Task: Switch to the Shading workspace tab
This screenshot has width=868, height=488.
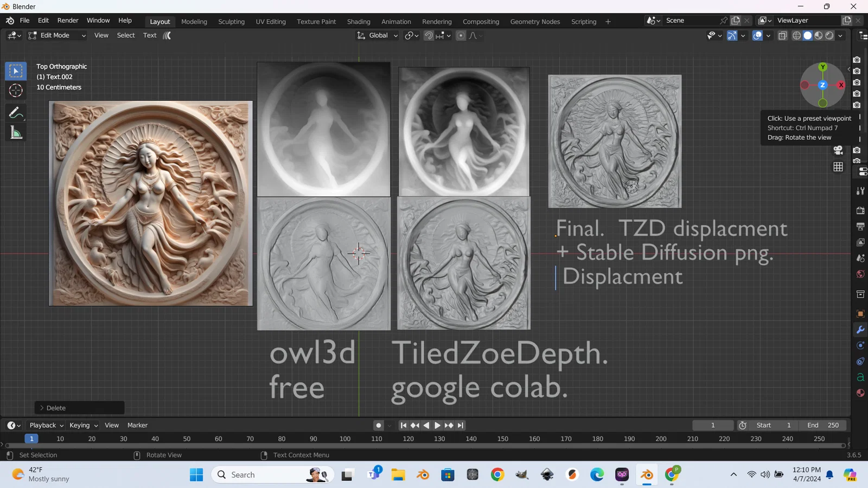Action: pos(359,22)
